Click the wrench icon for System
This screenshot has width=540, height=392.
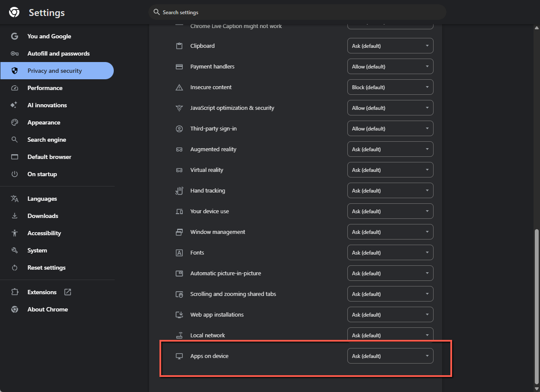point(15,250)
